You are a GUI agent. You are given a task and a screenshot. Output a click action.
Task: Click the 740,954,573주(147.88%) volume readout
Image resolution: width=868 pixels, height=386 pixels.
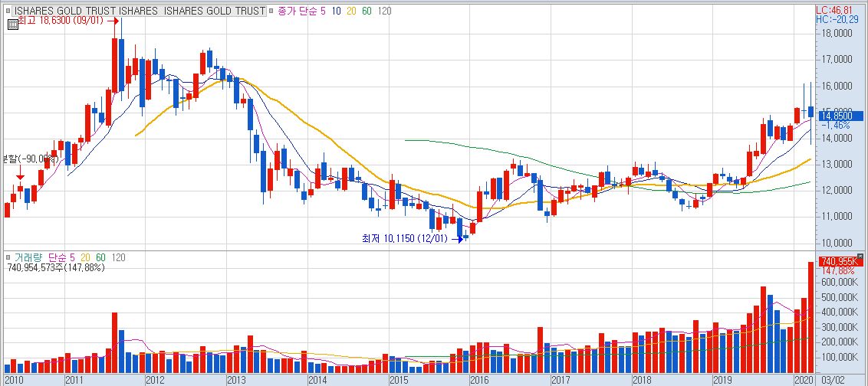[x=56, y=267]
